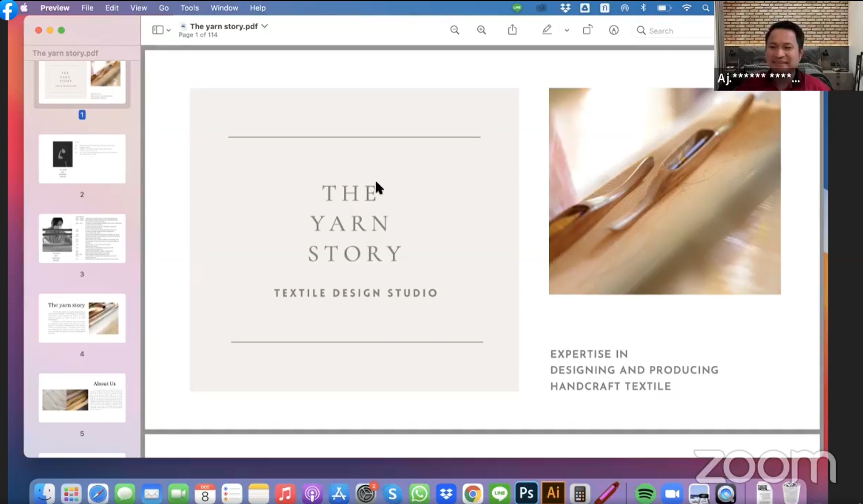Open the Tools menu
Image resolution: width=863 pixels, height=504 pixels.
click(190, 8)
